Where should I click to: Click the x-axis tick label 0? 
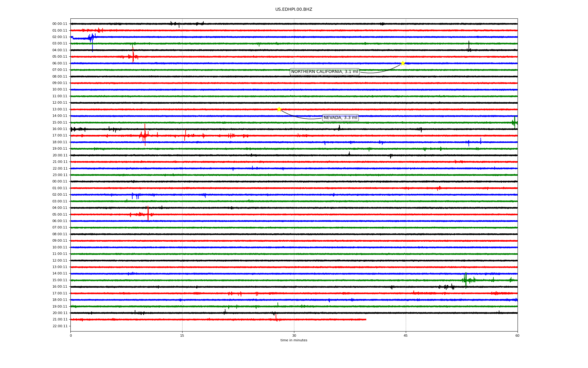(71, 335)
